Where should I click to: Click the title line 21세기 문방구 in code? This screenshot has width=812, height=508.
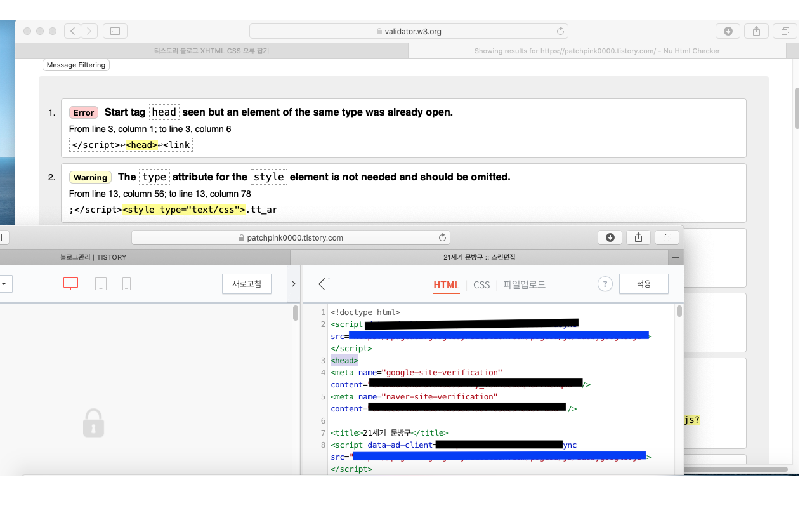click(389, 433)
